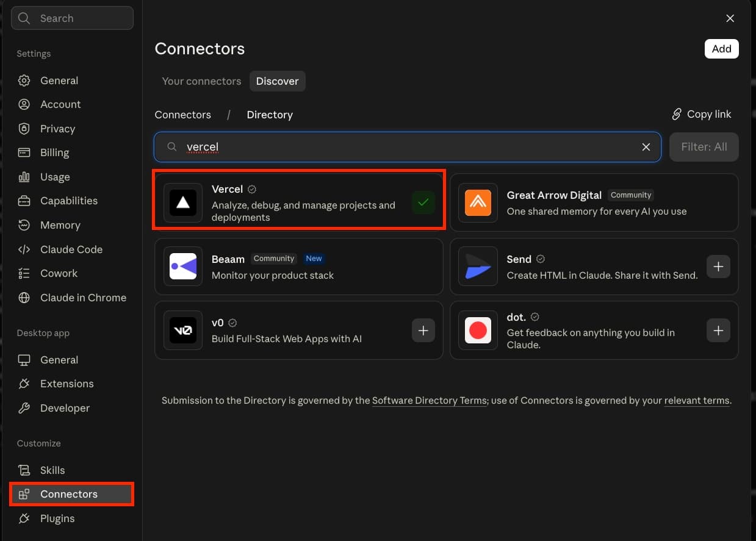Click the General gear icon under Settings
This screenshot has width=756, height=541.
click(24, 81)
